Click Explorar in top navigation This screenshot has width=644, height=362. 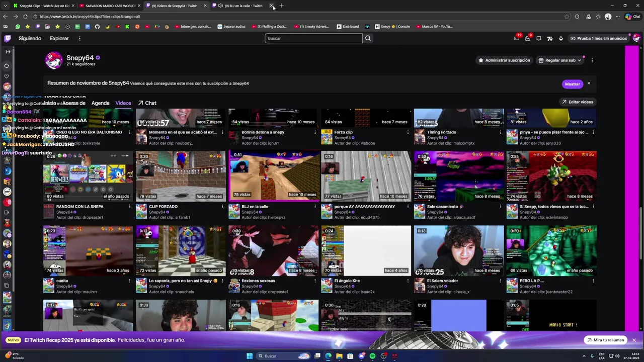[x=59, y=38]
